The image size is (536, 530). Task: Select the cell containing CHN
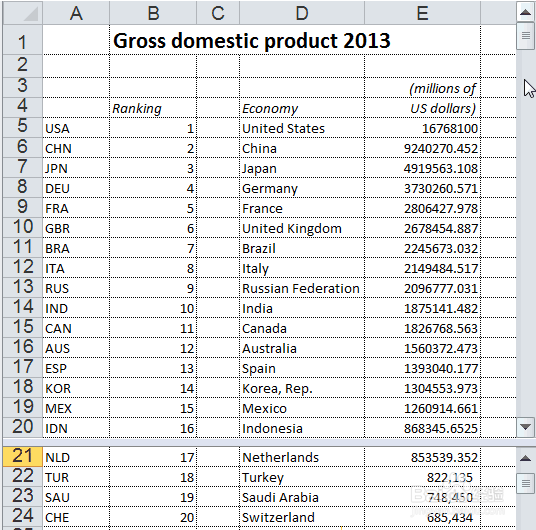(76, 148)
